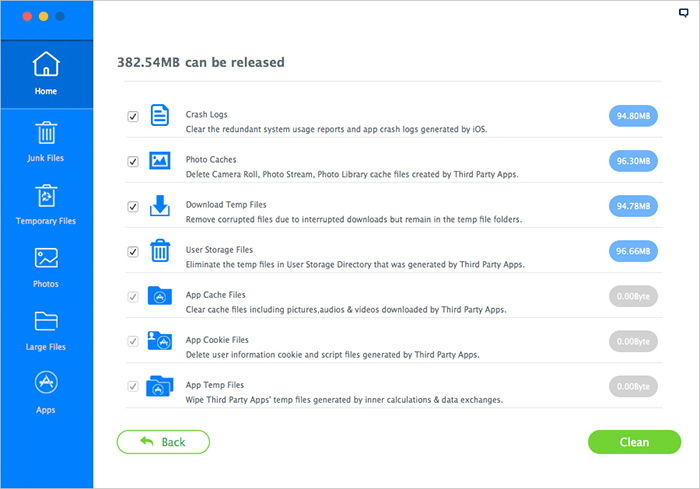Toggle the App Cache Files checkbox

click(x=133, y=297)
